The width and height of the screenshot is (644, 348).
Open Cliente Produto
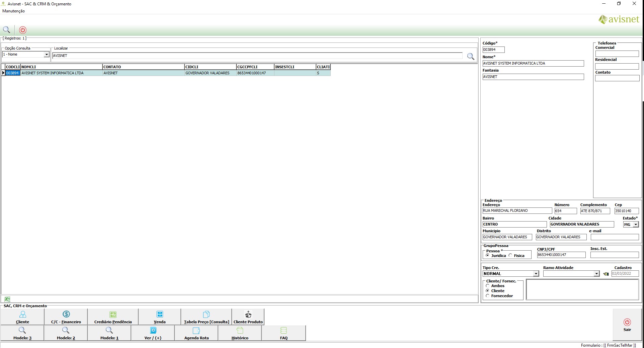coord(248,317)
